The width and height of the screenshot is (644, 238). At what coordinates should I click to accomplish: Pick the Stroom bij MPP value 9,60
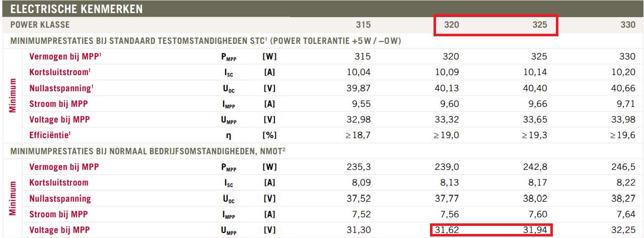point(450,104)
